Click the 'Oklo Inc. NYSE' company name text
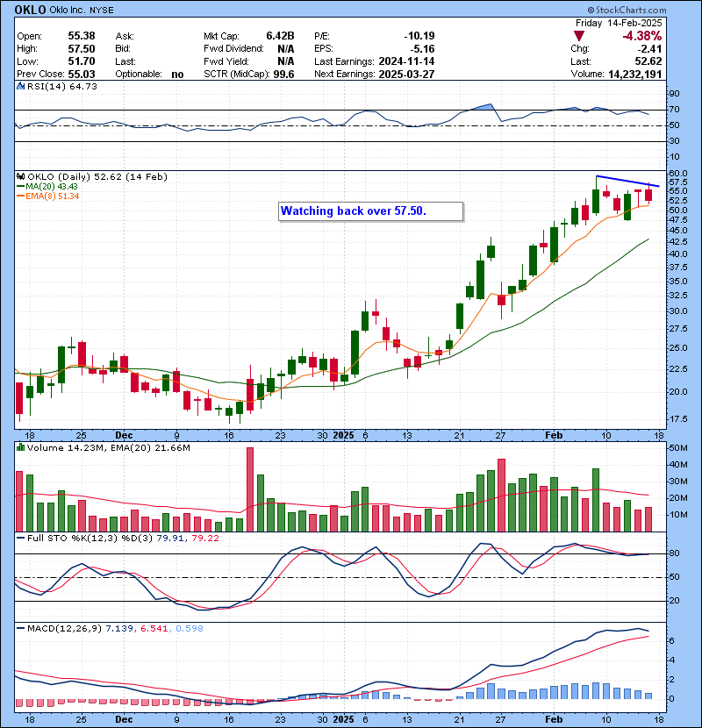 [x=82, y=11]
